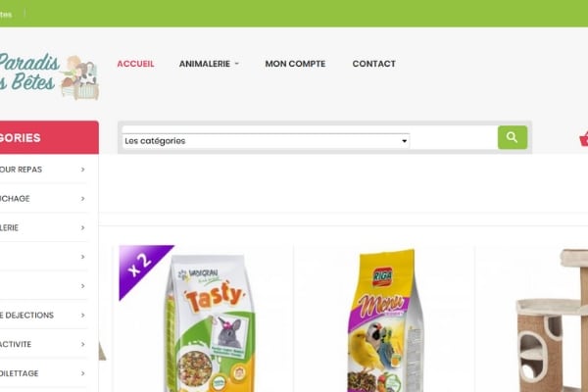Expand the Animalerie menu arrow
Image resolution: width=588 pixels, height=392 pixels.
pos(236,64)
